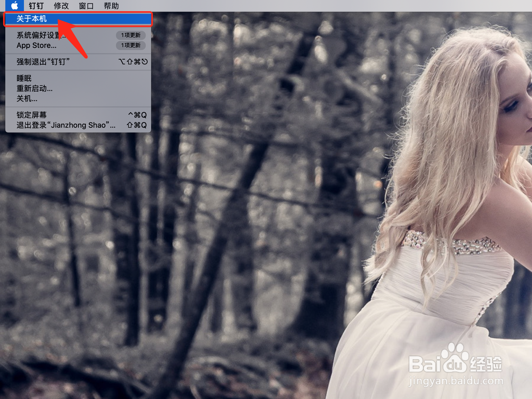532x399 pixels.
Task: Choose 关机... to shut down
Action: pyautogui.click(x=27, y=99)
